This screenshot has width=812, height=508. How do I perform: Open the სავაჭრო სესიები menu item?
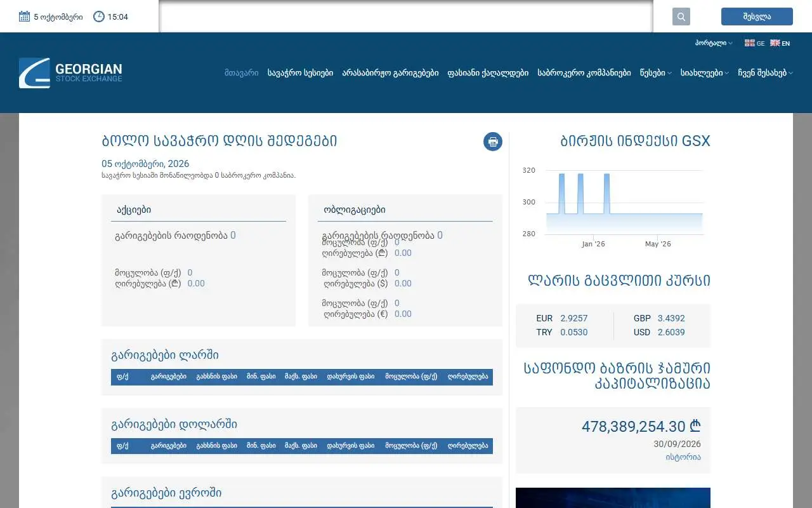[x=300, y=73]
